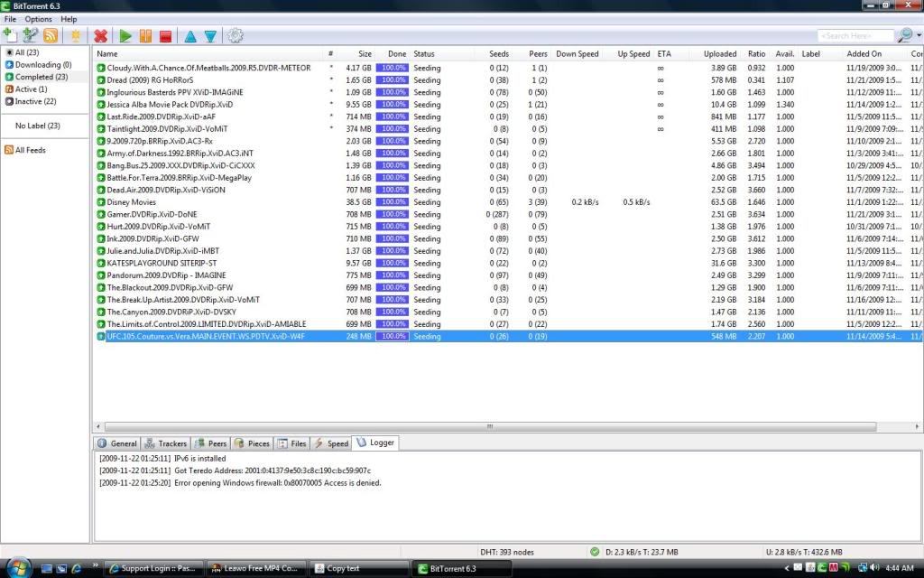Switch to Leawo Free MP4 taskbar window
This screenshot has height=578, width=924.
256,569
